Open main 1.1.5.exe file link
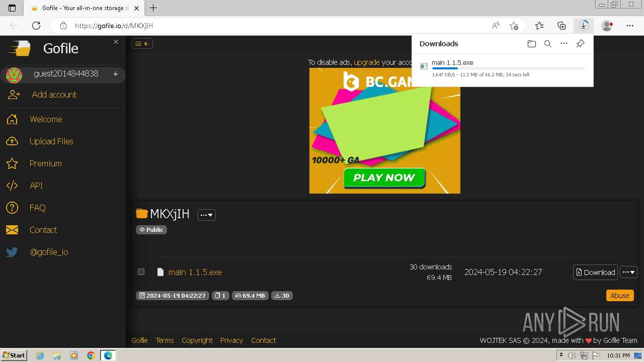 [x=195, y=272]
